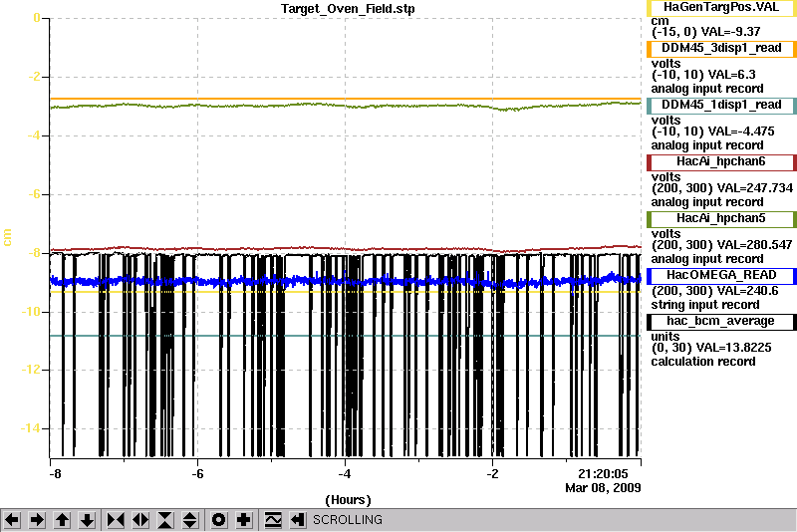Select the HacAi_hpchan6 legend entry
Viewport: 797px width, 532px height.
(x=721, y=162)
